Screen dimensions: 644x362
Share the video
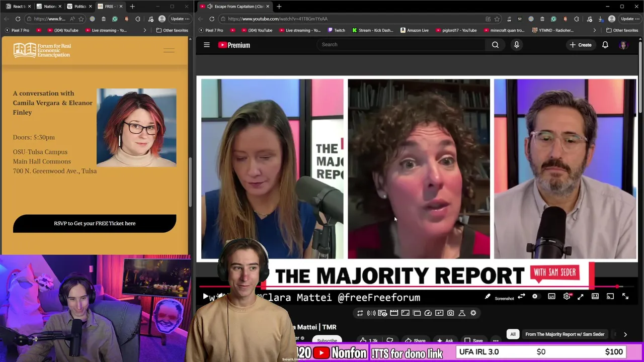tap(415, 340)
